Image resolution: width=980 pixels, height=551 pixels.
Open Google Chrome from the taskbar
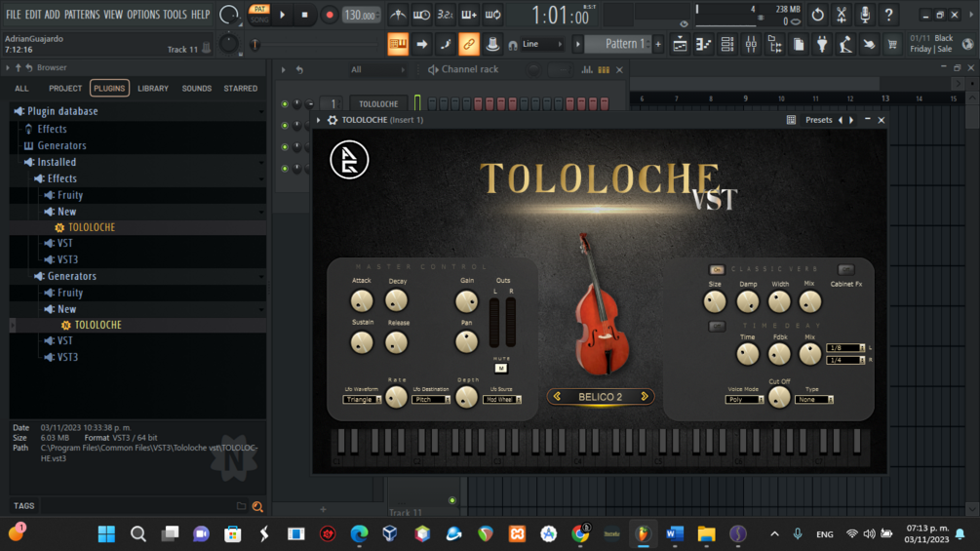(580, 533)
